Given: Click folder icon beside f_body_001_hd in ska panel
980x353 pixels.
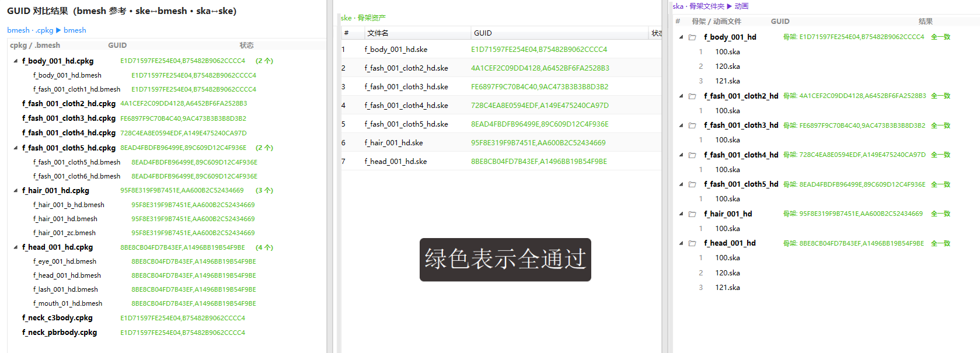Looking at the screenshot, I should [x=692, y=37].
